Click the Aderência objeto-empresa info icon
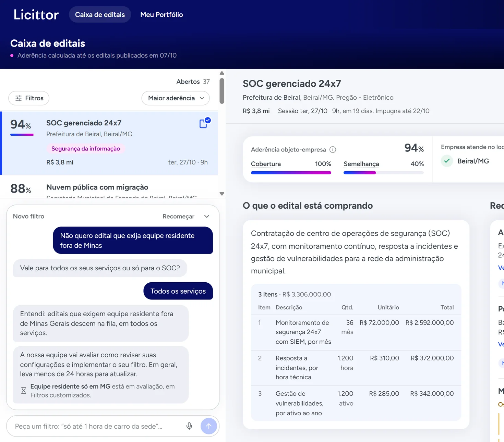 333,149
